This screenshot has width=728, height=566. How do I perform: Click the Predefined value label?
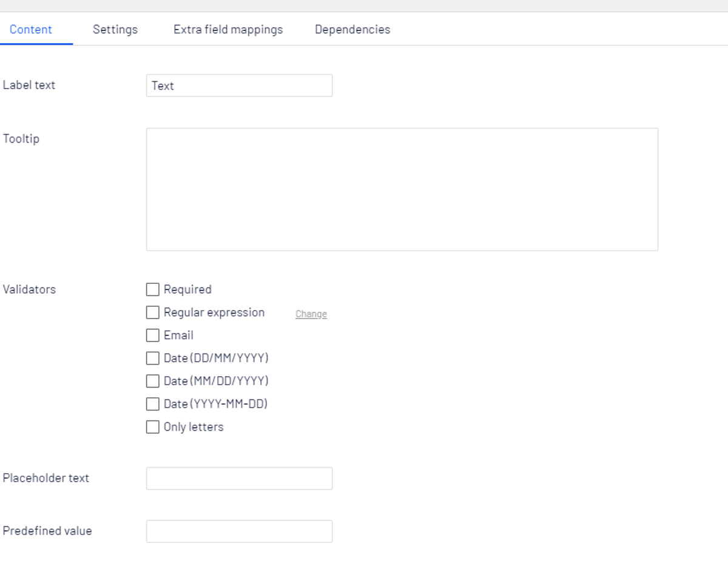47,531
